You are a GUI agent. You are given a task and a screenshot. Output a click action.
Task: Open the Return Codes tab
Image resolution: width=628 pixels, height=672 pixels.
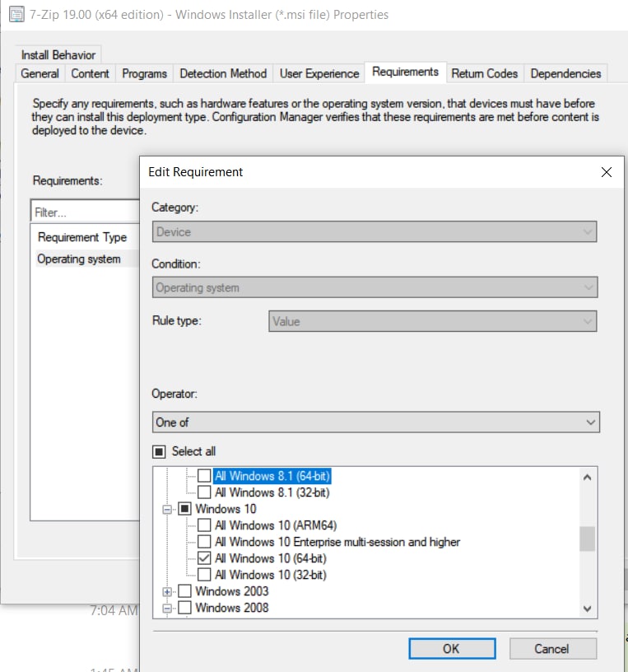click(x=485, y=73)
